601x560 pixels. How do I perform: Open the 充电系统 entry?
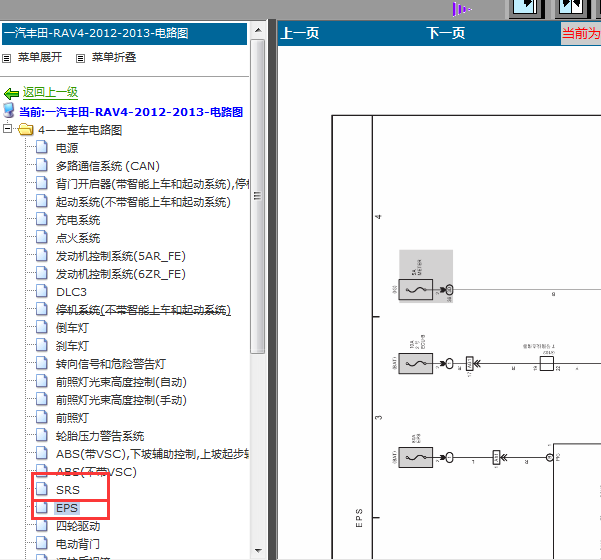pos(78,220)
